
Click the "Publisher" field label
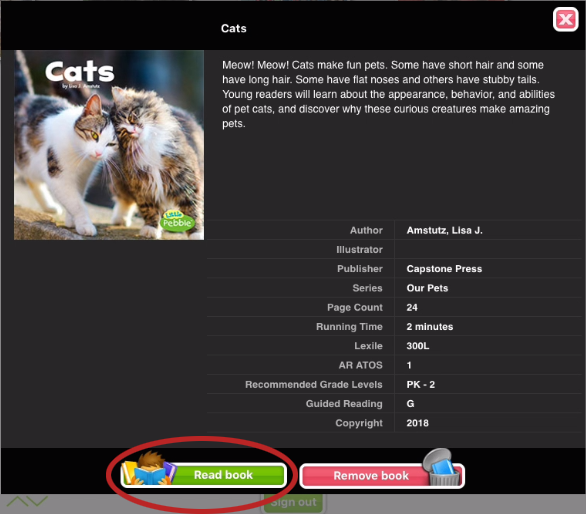360,269
